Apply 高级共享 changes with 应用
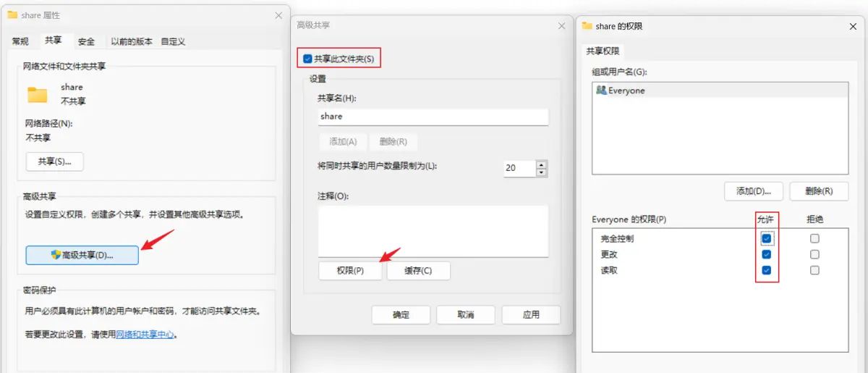 [531, 315]
